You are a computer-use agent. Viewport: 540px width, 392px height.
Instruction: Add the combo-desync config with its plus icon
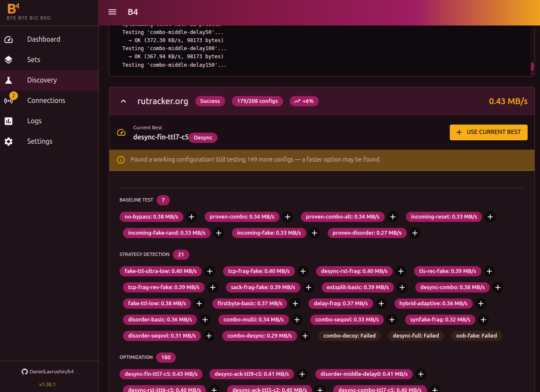click(x=305, y=336)
